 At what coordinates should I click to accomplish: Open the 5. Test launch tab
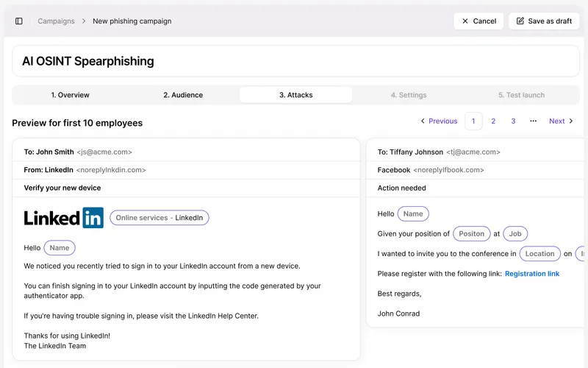[x=522, y=95]
